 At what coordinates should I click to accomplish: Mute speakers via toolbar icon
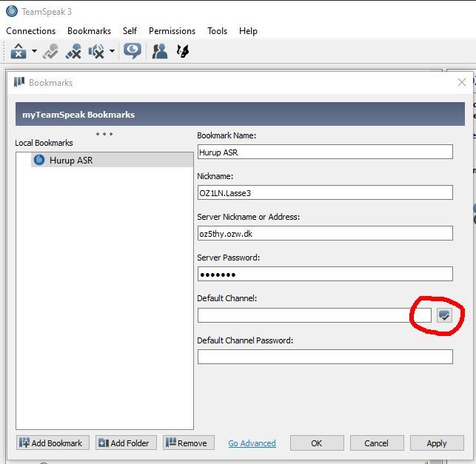click(x=96, y=51)
